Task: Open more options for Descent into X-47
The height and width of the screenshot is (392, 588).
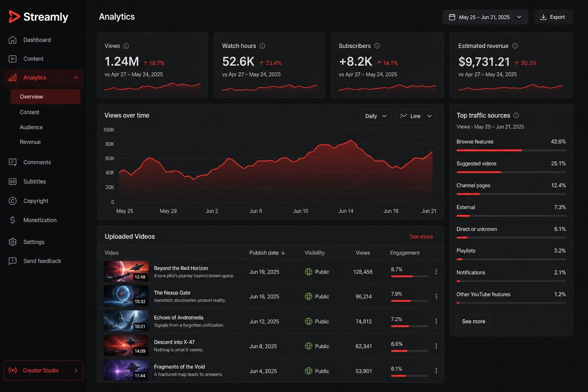Action: click(436, 346)
